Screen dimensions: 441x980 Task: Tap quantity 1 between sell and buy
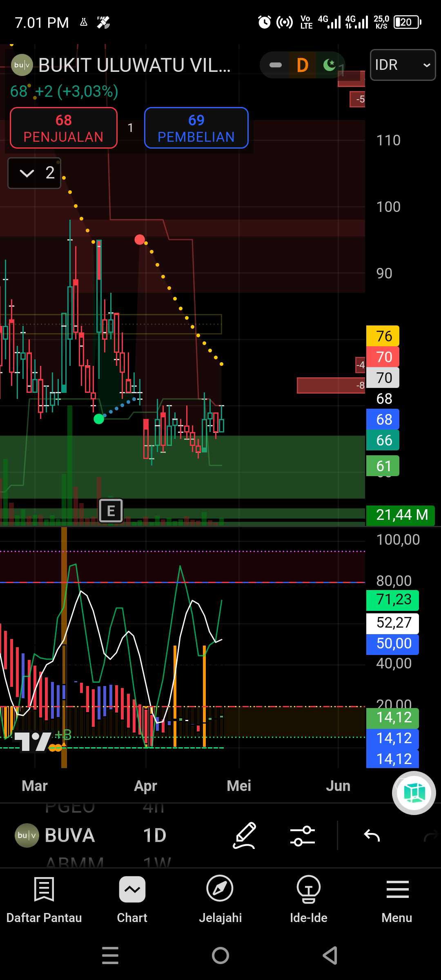131,128
